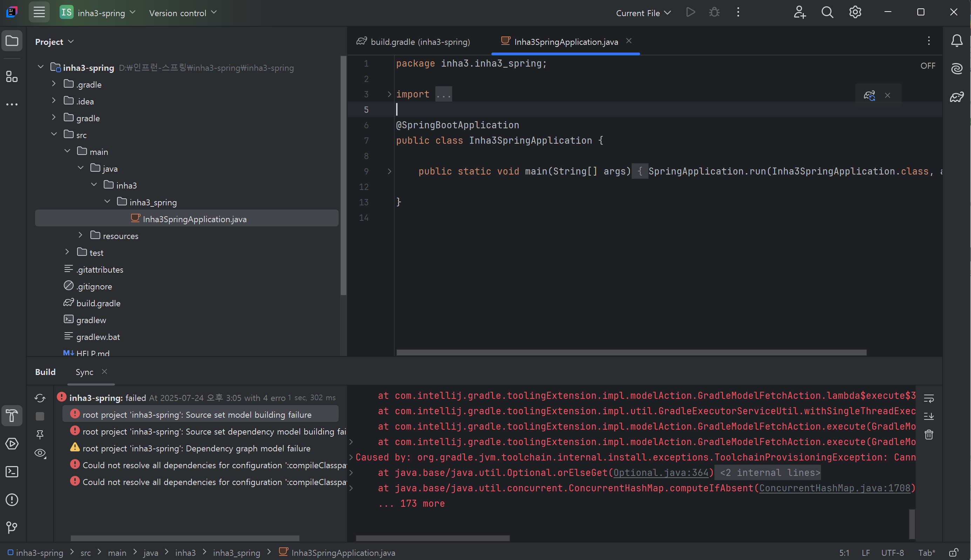The image size is (971, 560).
Task: Open the Project view mode dropdown
Action: point(54,42)
